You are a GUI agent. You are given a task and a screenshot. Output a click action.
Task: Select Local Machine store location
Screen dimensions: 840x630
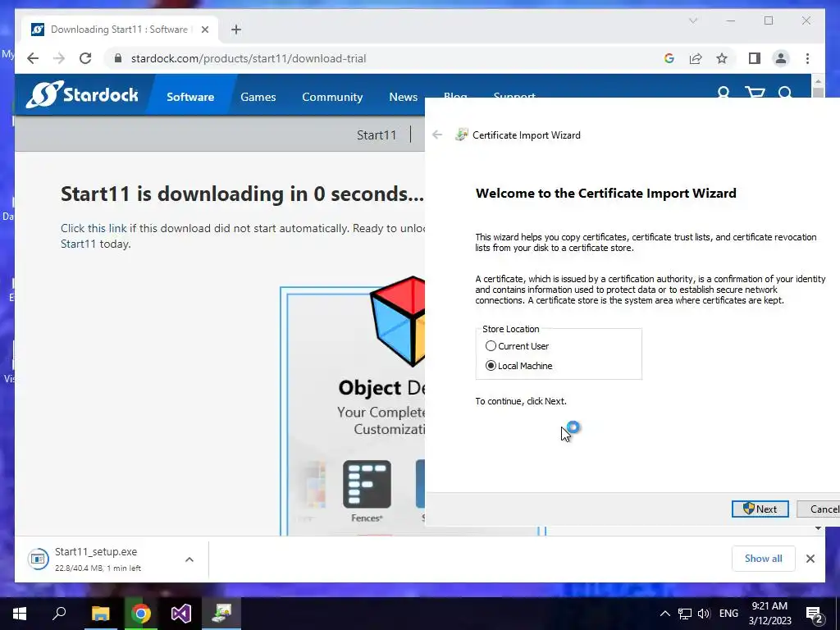point(518,366)
